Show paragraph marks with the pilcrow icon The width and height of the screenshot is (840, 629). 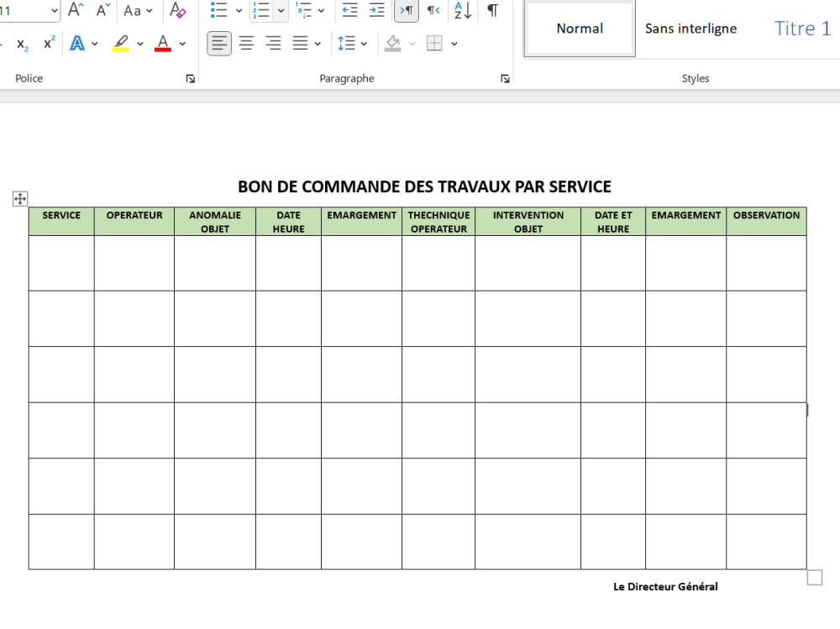pyautogui.click(x=492, y=10)
